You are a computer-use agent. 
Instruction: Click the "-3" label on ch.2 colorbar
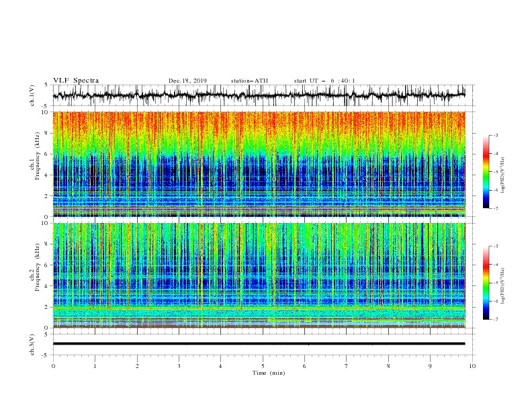coord(495,246)
